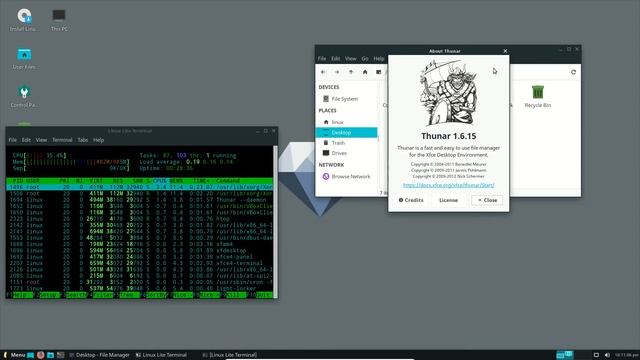Go back in the Thunar toolbar
The image size is (640, 360).
click(323, 72)
